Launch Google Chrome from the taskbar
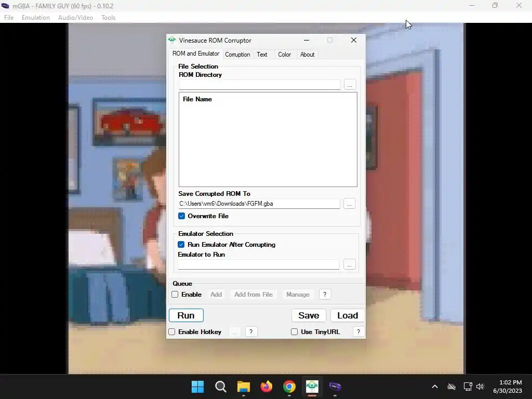 tap(289, 387)
